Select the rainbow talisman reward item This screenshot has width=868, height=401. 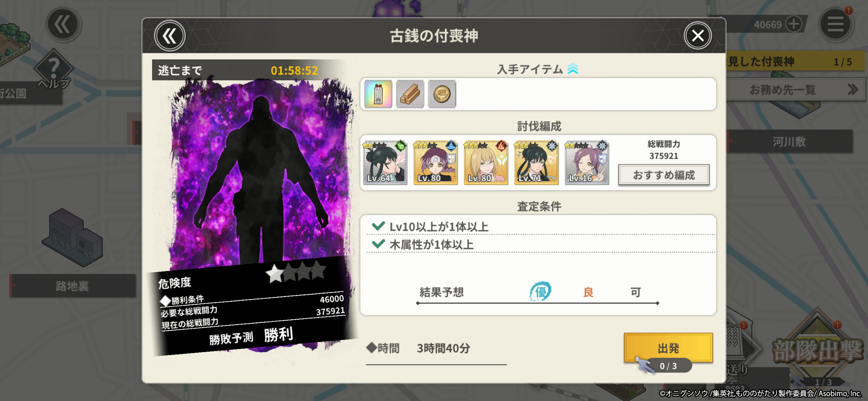click(x=378, y=94)
